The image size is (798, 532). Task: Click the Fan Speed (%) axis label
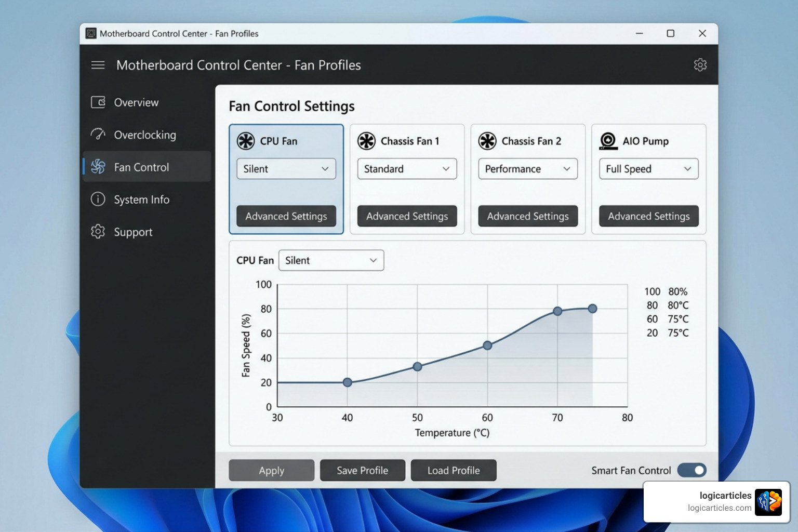[x=246, y=345]
